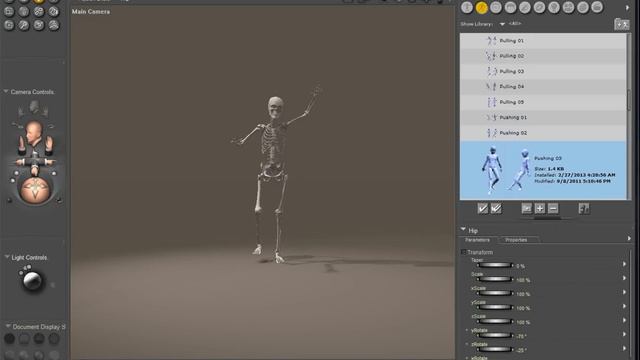
Task: Click the Taper value 0 %
Action: click(520, 266)
